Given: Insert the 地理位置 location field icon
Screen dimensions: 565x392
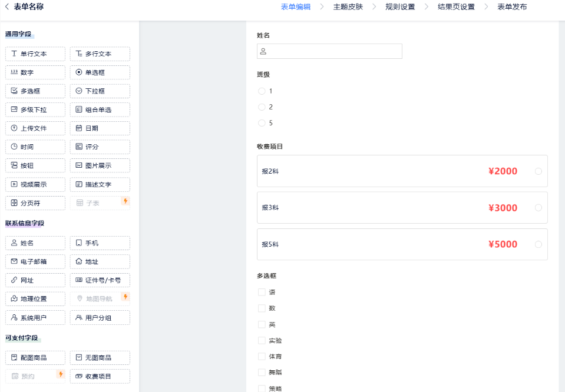Looking at the screenshot, I should (15, 299).
